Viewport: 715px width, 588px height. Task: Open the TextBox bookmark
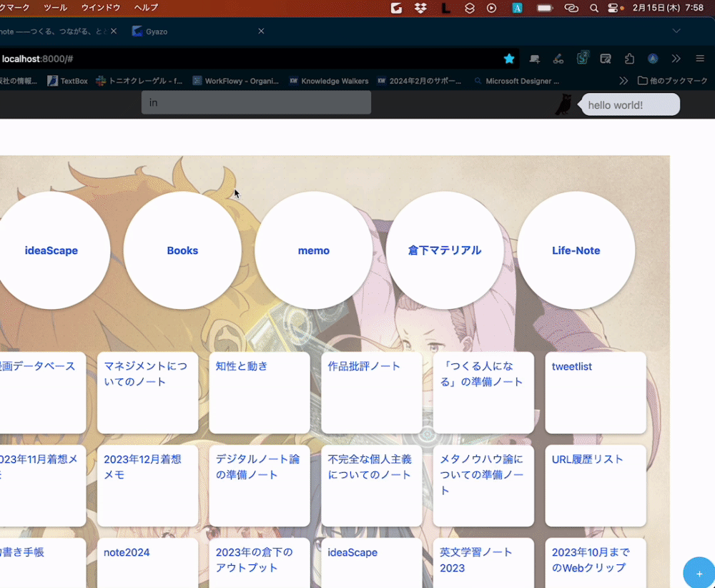coord(67,81)
